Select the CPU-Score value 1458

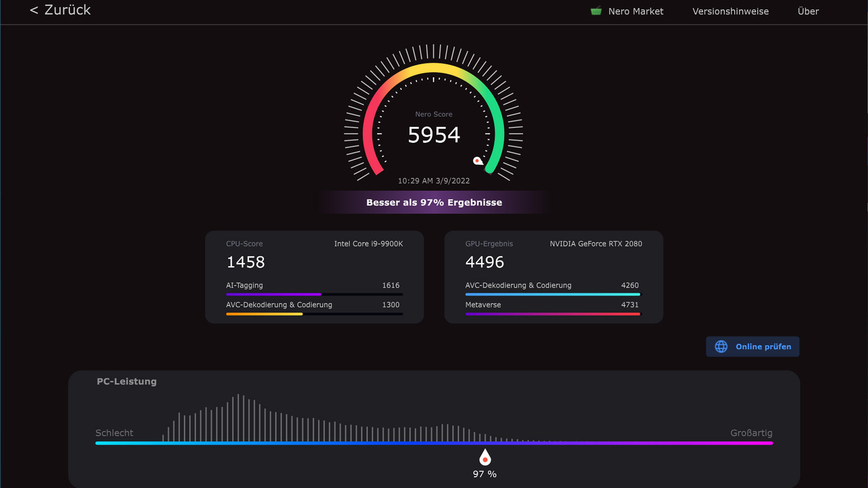pyautogui.click(x=245, y=262)
